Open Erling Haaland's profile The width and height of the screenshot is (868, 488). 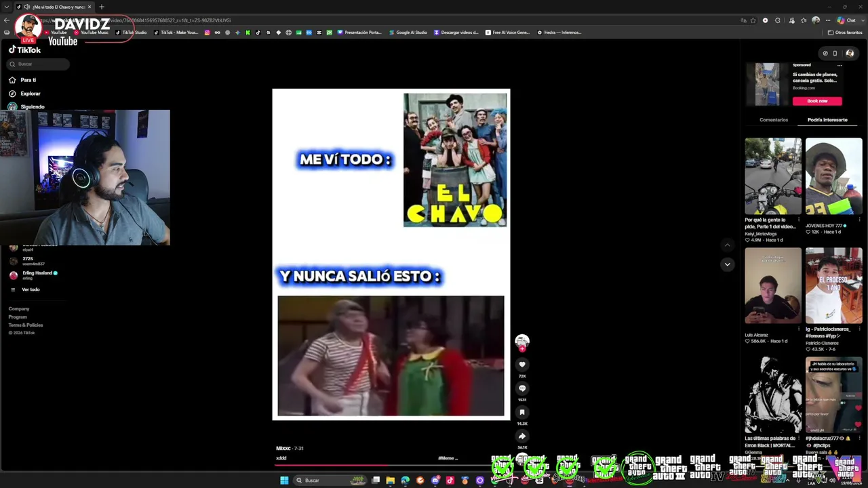click(34, 274)
